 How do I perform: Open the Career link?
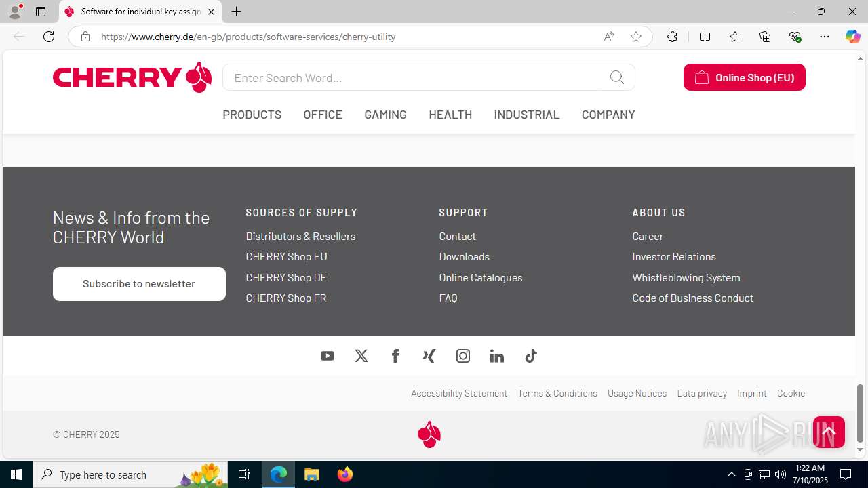pos(648,236)
